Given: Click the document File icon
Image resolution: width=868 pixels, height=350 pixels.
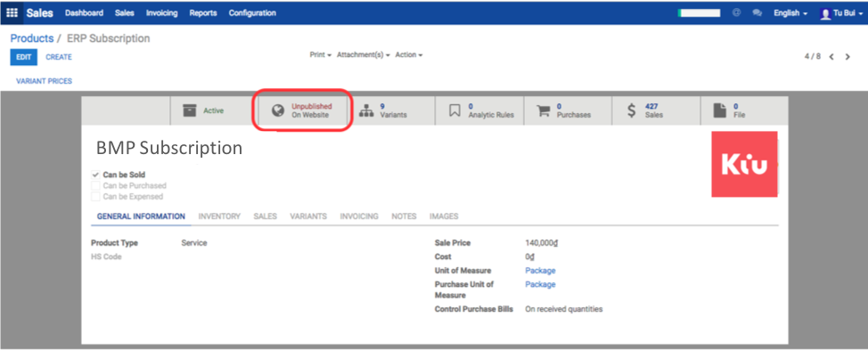Looking at the screenshot, I should click(720, 110).
